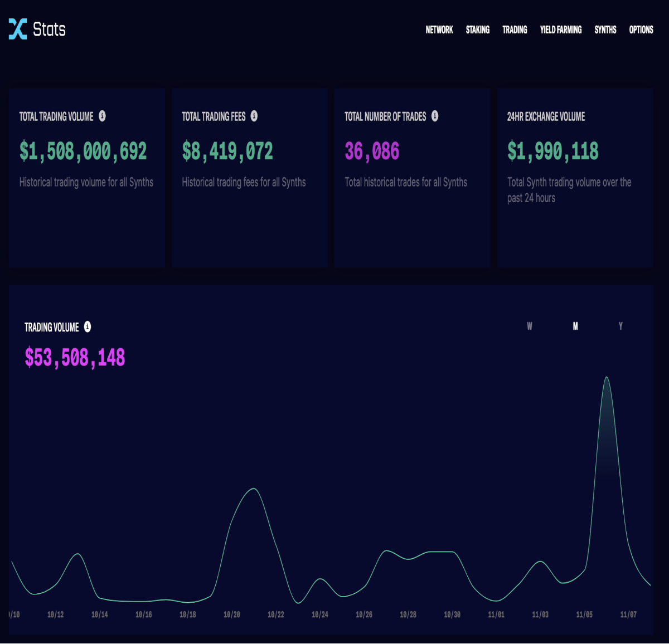Jump to Synths section
The width and height of the screenshot is (669, 644).
pos(605,30)
